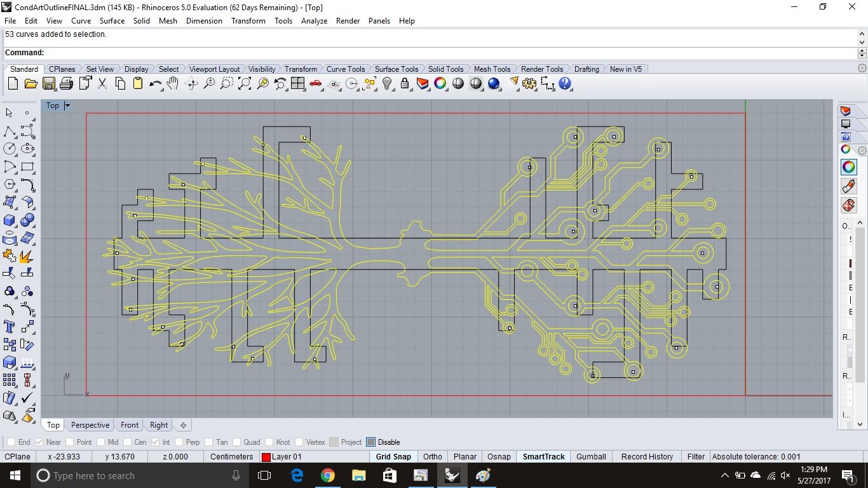Turn on Ortho mode
868x488 pixels.
point(433,457)
